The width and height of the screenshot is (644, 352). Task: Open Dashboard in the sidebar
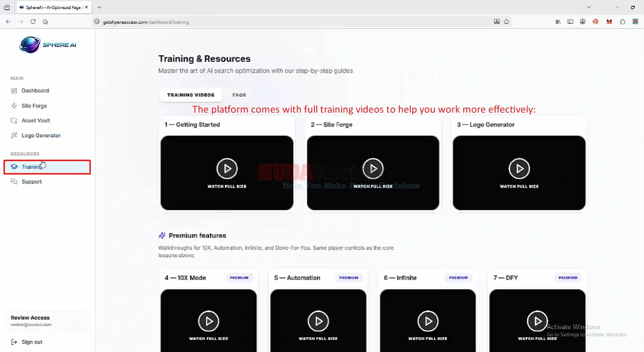tap(35, 91)
